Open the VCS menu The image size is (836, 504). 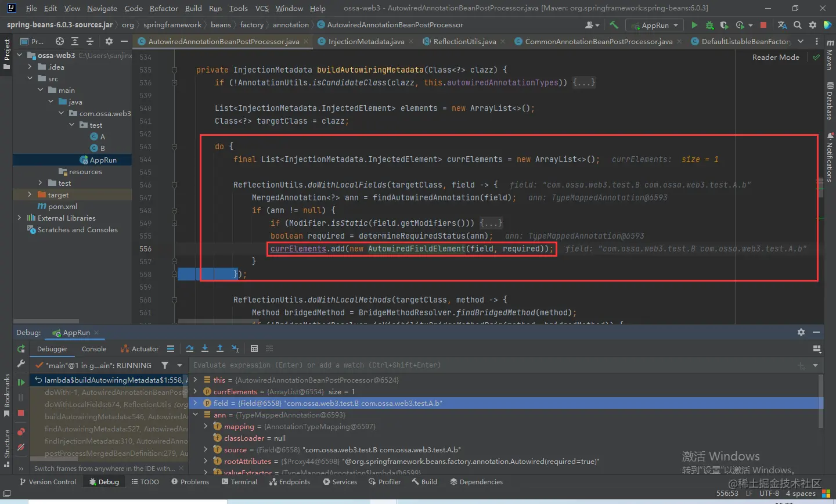pos(262,8)
